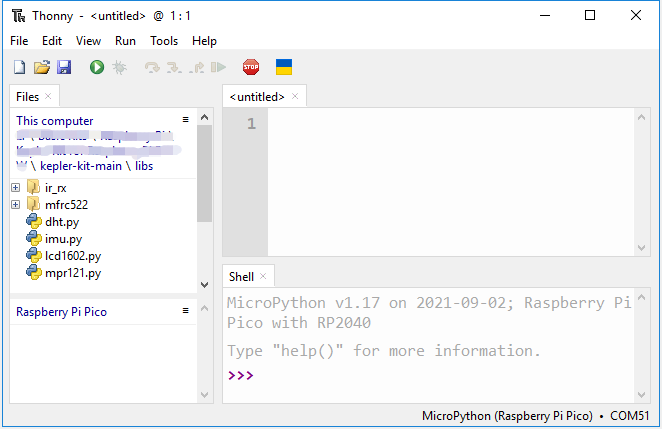Open the View menu
Image resolution: width=662 pixels, height=429 pixels.
tap(88, 41)
